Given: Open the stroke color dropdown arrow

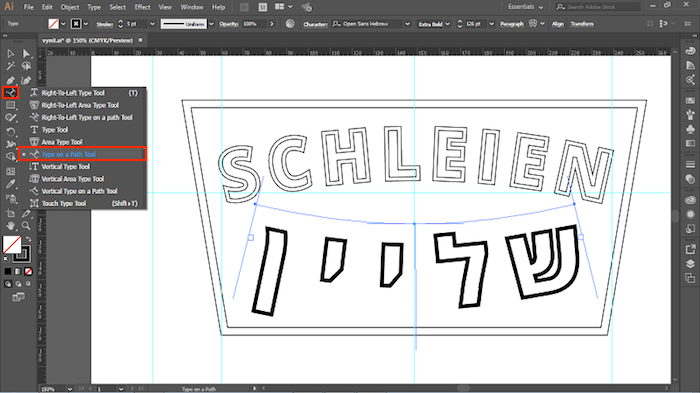Looking at the screenshot, I should click(86, 24).
